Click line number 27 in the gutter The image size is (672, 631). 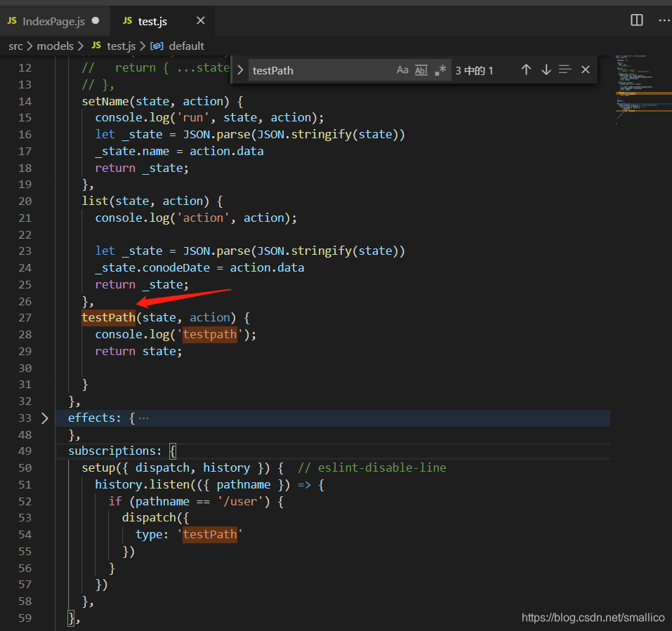[x=25, y=318]
